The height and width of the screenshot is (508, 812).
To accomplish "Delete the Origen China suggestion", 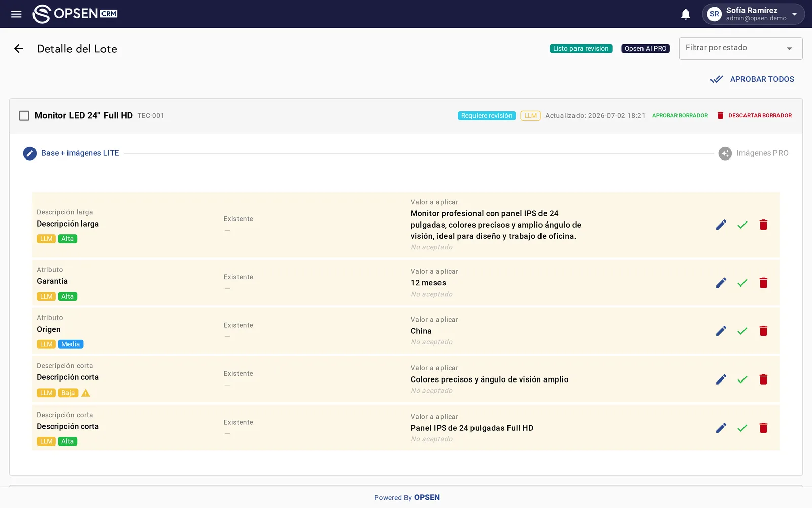I will coord(763,331).
